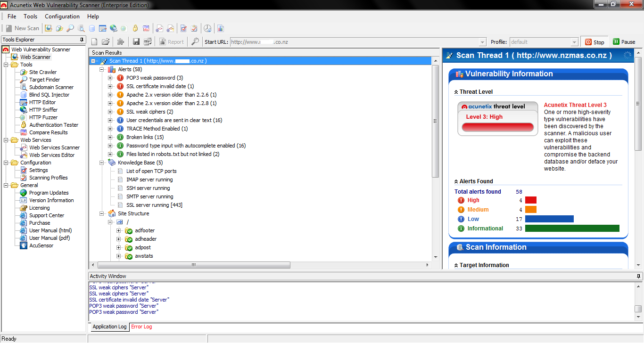Collapse the Alerts (58) tree node
The height and width of the screenshot is (343, 644).
tap(102, 69)
